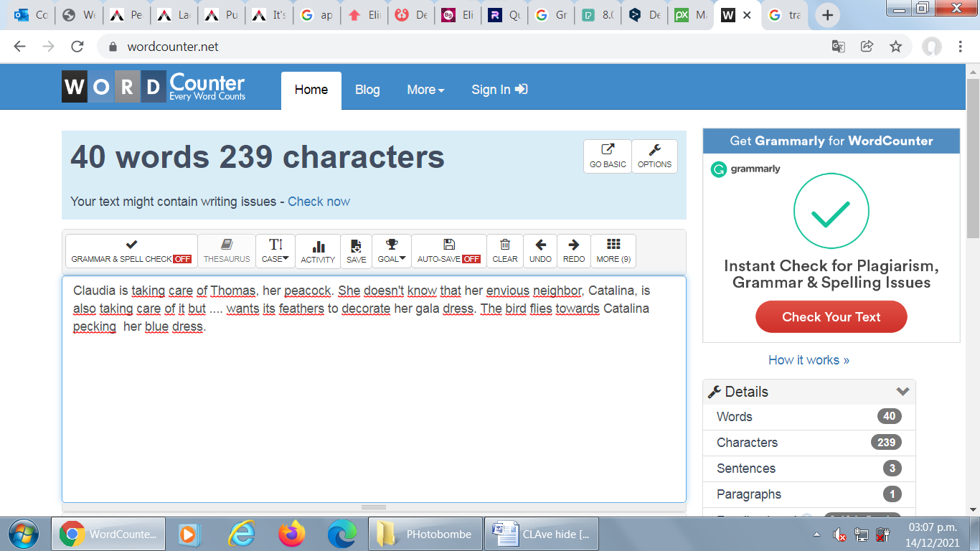Click the Undo arrow button
The height and width of the screenshot is (551, 980).
(x=540, y=251)
